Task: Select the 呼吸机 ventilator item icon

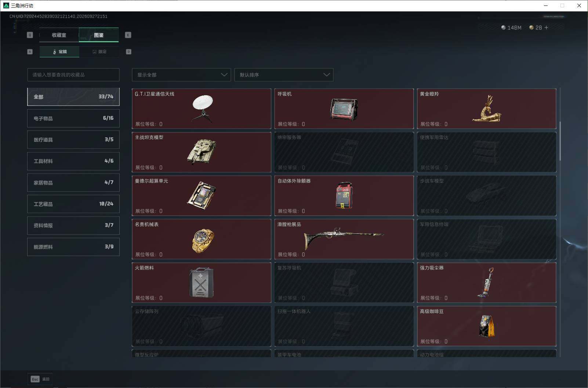Action: [x=344, y=109]
